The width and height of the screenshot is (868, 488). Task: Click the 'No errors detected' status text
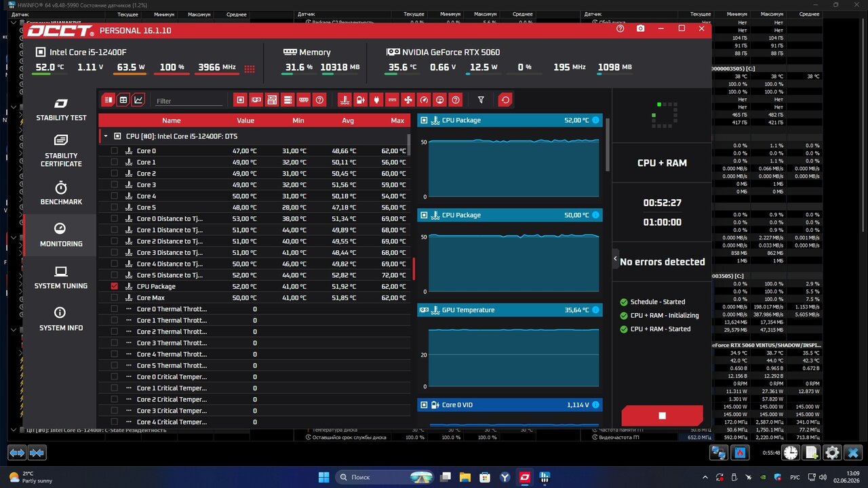tap(663, 262)
